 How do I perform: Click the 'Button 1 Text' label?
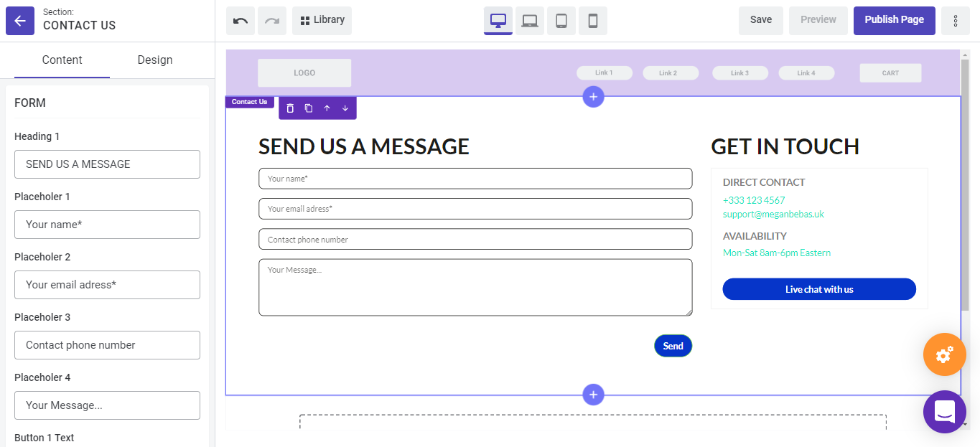coord(45,438)
